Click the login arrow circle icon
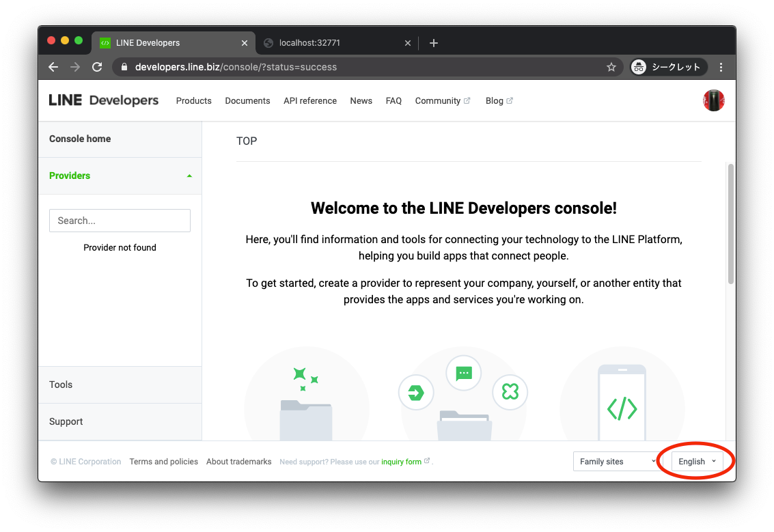 coord(416,393)
